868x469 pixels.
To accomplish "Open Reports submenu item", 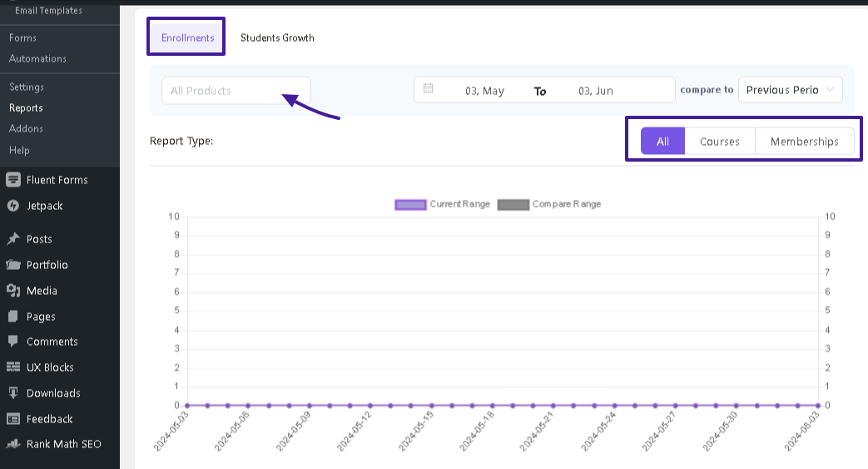I will click(x=26, y=107).
